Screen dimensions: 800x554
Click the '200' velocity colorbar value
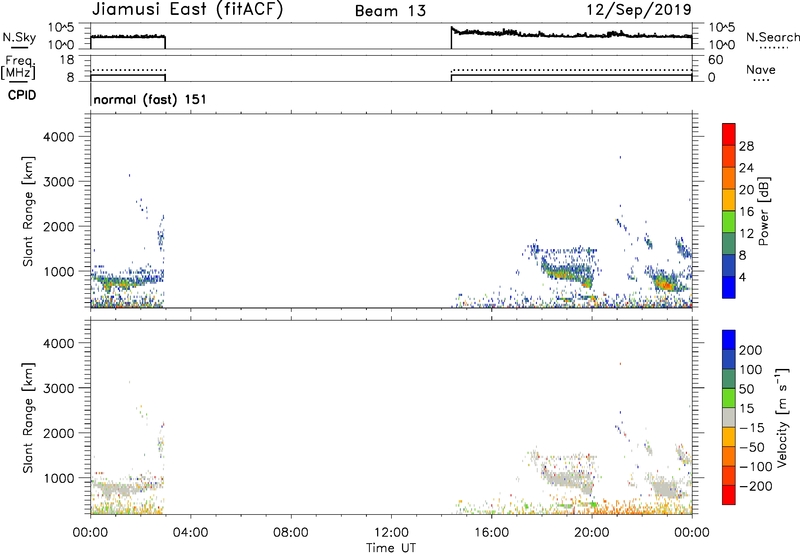pos(751,350)
